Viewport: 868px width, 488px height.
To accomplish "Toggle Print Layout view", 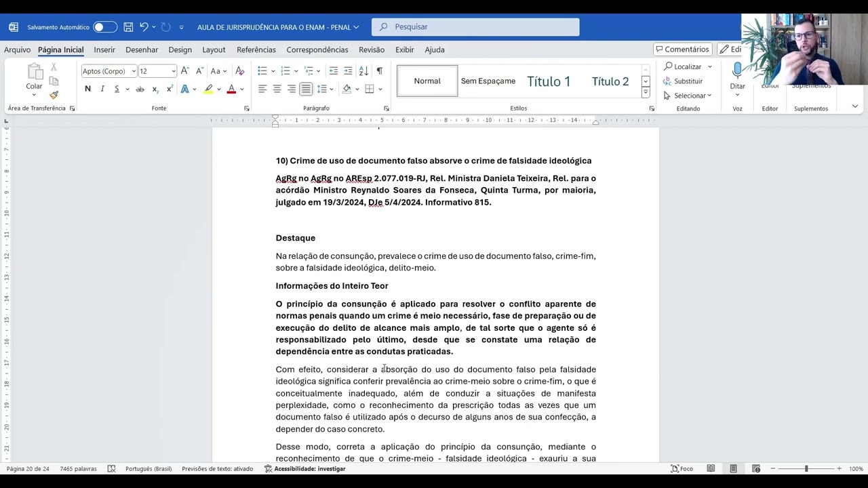I will (734, 469).
